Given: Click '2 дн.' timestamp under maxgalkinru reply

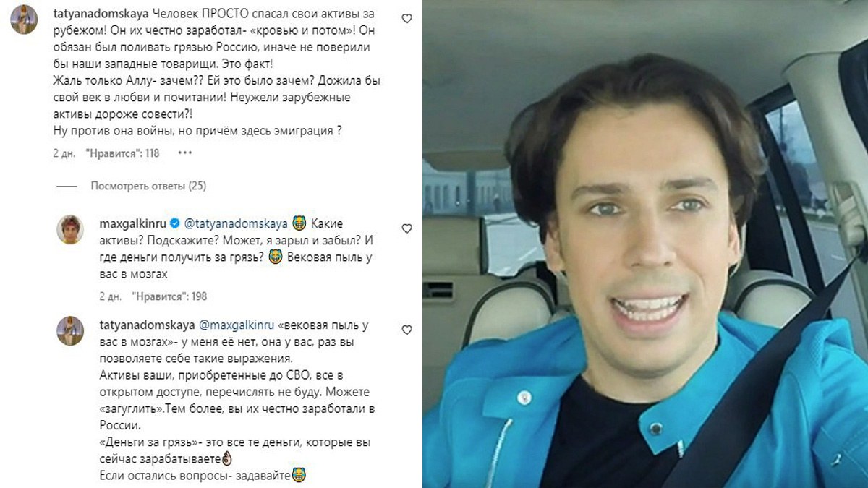Looking at the screenshot, I should click(x=111, y=296).
